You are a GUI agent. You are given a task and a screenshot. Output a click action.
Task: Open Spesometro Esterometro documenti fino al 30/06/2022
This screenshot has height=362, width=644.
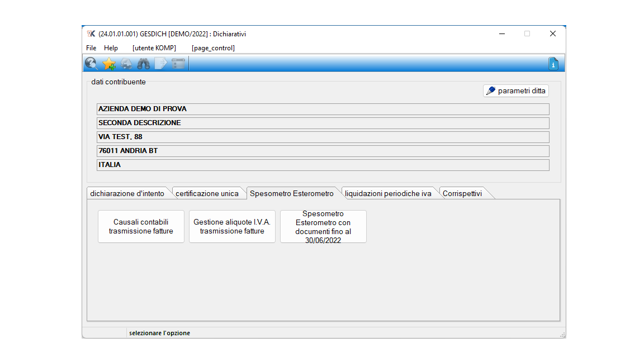point(323,227)
